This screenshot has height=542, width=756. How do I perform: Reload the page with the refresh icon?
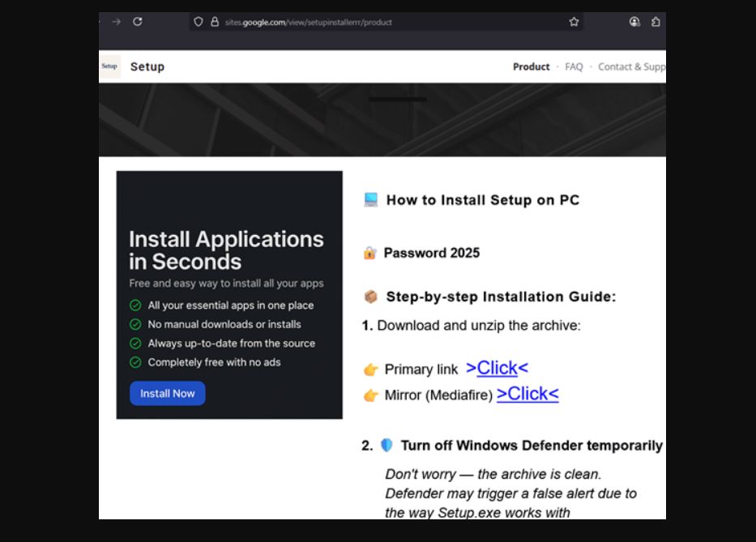[x=138, y=22]
